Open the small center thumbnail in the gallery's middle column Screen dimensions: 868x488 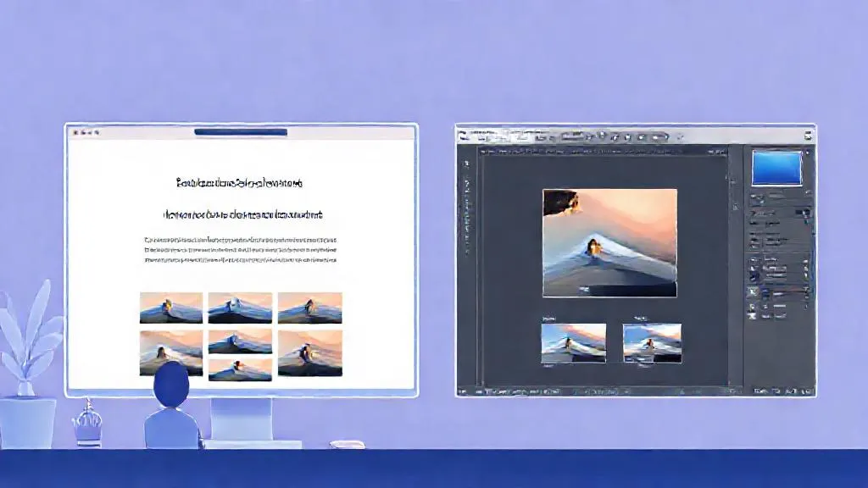click(x=240, y=342)
